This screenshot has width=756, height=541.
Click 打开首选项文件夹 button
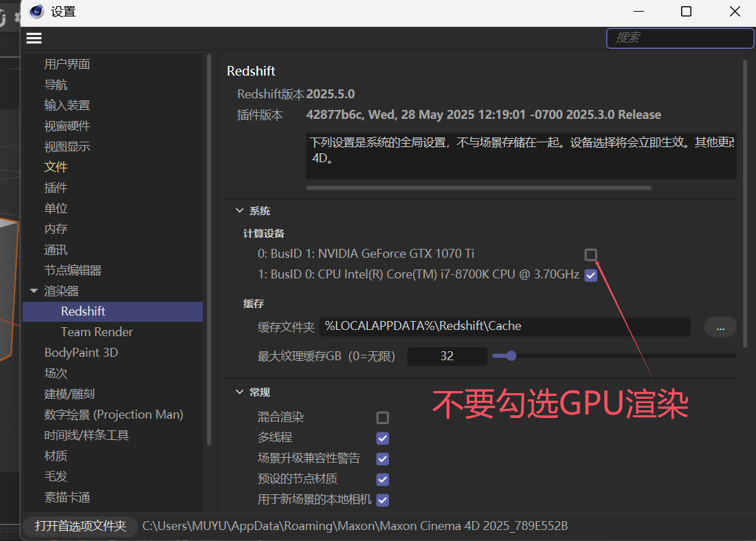[80, 526]
